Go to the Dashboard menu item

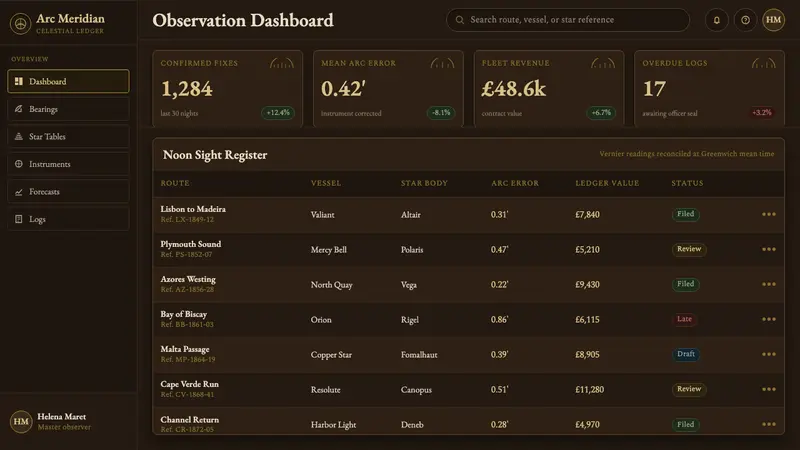pyautogui.click(x=68, y=81)
